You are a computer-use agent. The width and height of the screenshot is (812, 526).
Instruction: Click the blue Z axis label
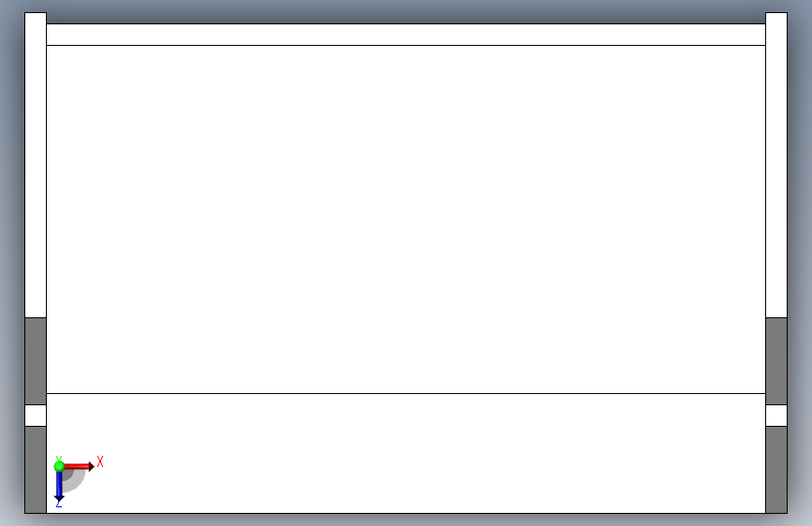coord(59,504)
